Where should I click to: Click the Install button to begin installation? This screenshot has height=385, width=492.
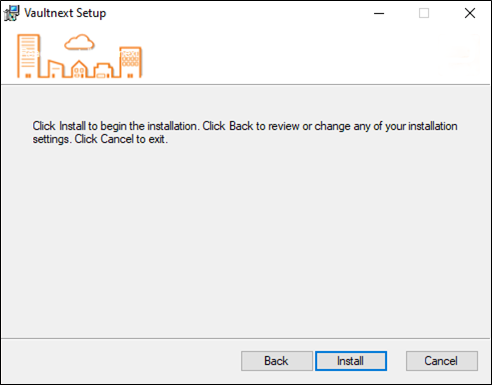pyautogui.click(x=351, y=361)
